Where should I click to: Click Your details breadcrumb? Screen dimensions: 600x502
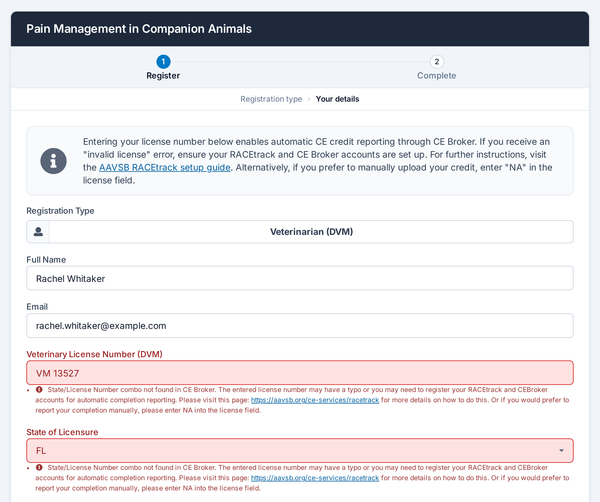[338, 99]
